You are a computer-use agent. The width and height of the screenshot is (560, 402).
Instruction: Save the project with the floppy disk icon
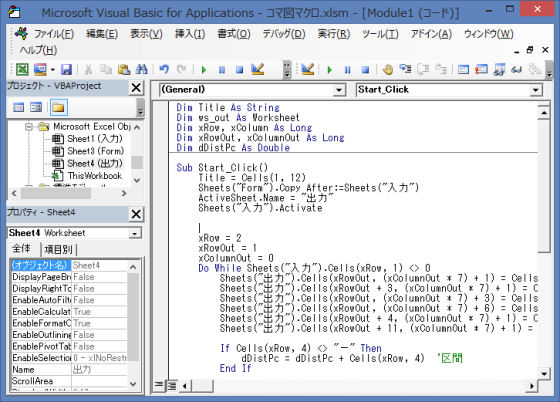pyautogui.click(x=66, y=69)
